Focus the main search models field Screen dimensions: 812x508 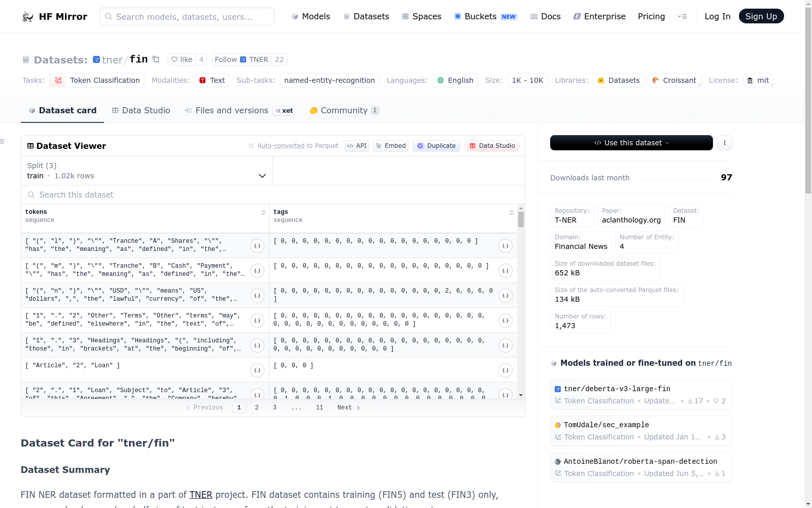click(187, 16)
